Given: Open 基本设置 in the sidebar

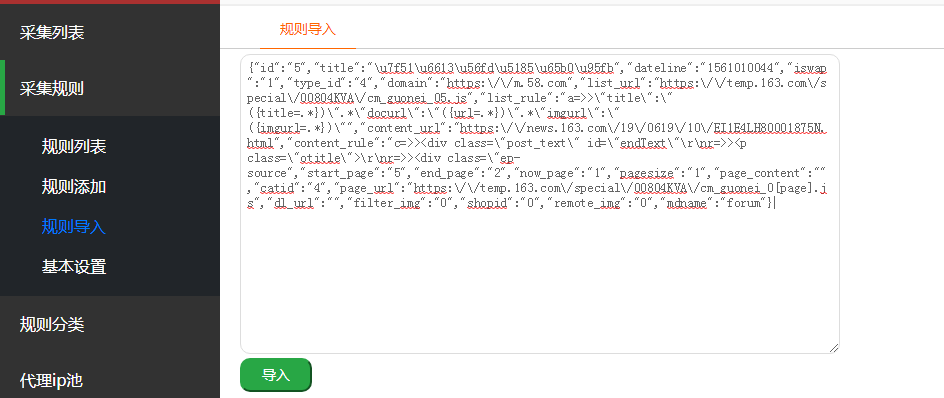Looking at the screenshot, I should (x=73, y=266).
